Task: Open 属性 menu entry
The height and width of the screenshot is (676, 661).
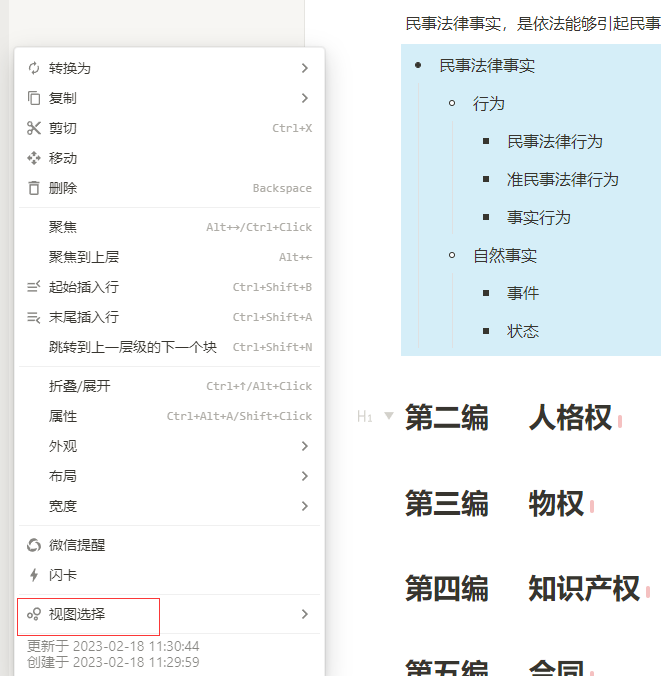Action: [169, 416]
